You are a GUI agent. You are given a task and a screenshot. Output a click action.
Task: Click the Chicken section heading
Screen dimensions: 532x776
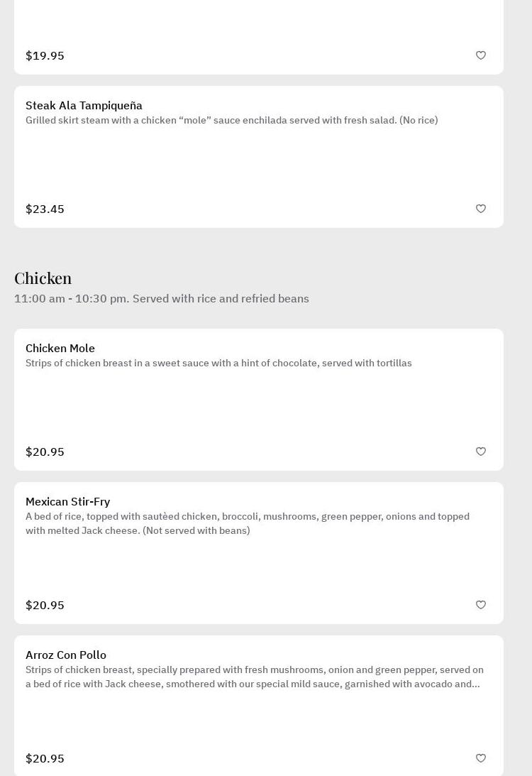point(43,278)
